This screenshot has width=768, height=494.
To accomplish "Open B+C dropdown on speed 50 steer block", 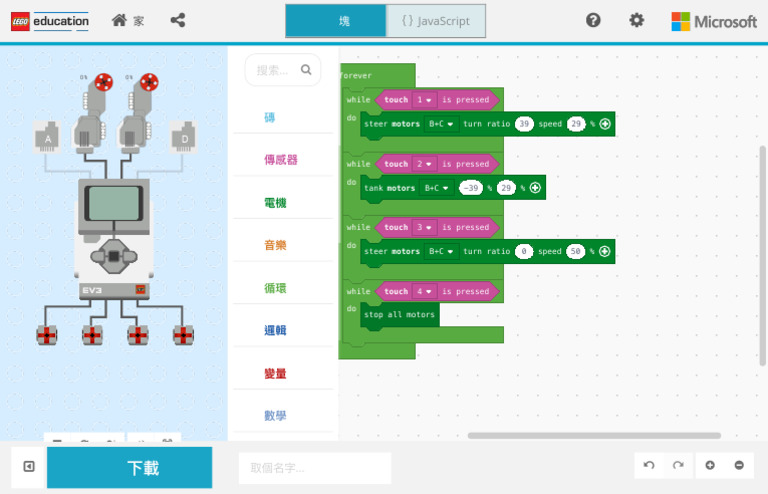I will (441, 251).
